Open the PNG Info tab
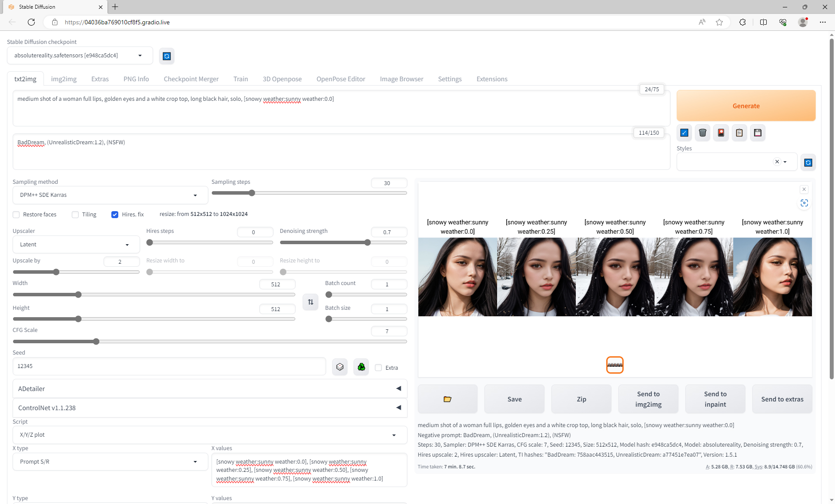This screenshot has width=835, height=504. pyautogui.click(x=136, y=79)
